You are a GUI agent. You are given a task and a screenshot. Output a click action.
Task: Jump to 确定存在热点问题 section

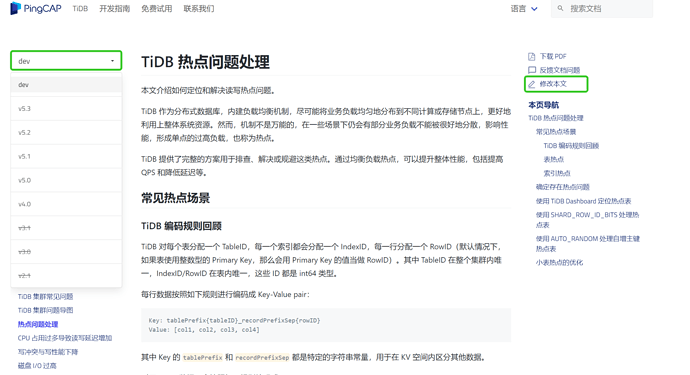[562, 187]
